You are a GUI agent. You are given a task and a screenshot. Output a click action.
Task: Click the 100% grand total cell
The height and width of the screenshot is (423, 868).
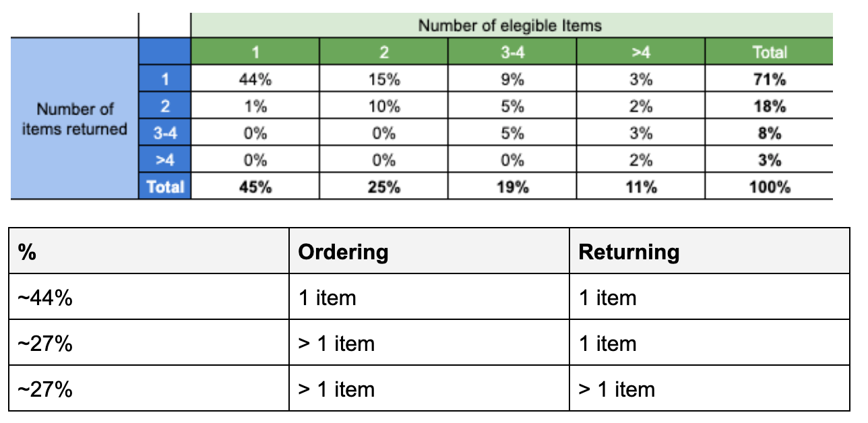(x=768, y=187)
